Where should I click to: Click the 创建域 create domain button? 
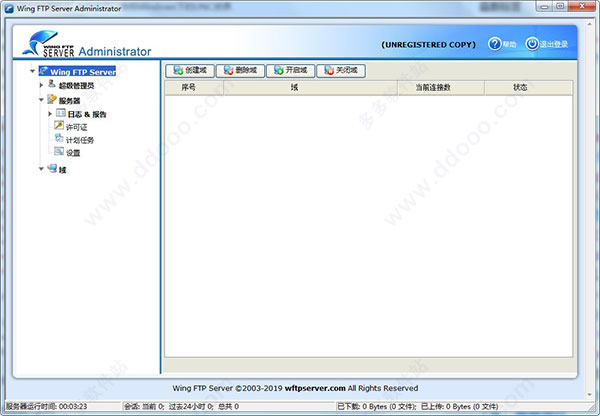190,70
